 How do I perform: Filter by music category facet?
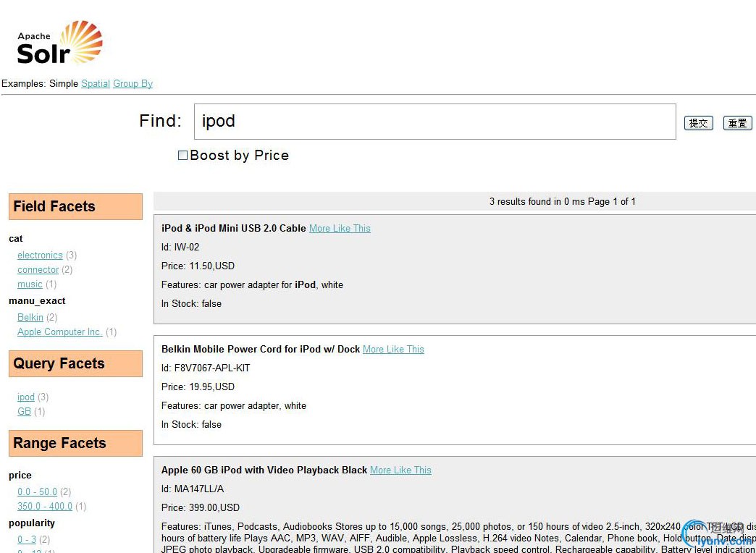(x=30, y=284)
